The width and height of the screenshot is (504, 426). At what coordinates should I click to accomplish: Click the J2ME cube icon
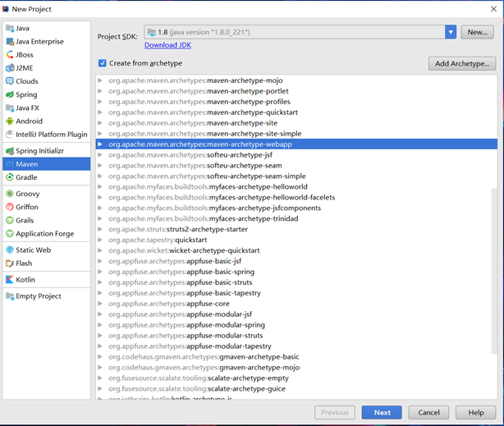10,68
